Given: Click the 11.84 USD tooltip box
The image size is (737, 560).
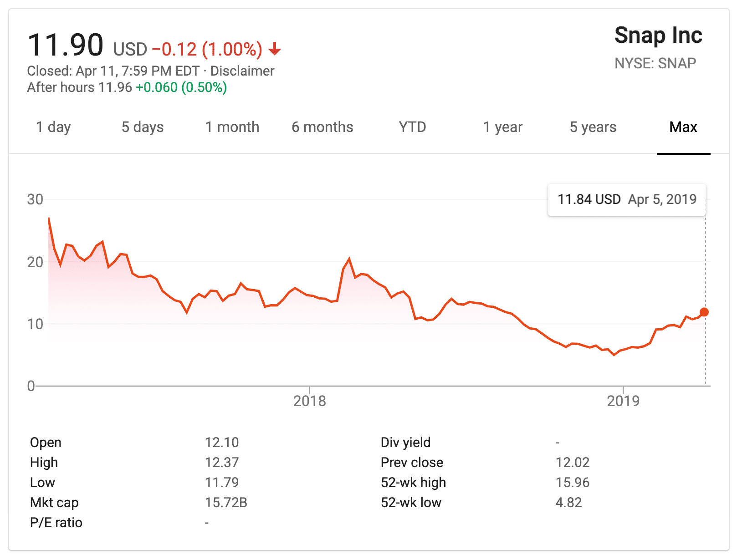Looking at the screenshot, I should click(626, 199).
